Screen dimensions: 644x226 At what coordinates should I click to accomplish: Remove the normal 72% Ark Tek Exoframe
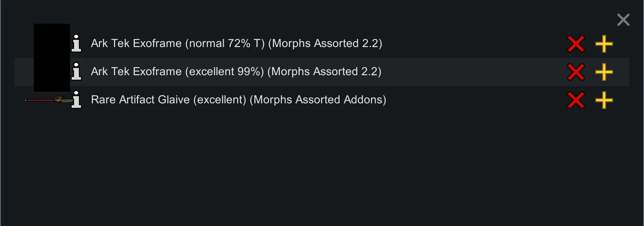point(576,44)
